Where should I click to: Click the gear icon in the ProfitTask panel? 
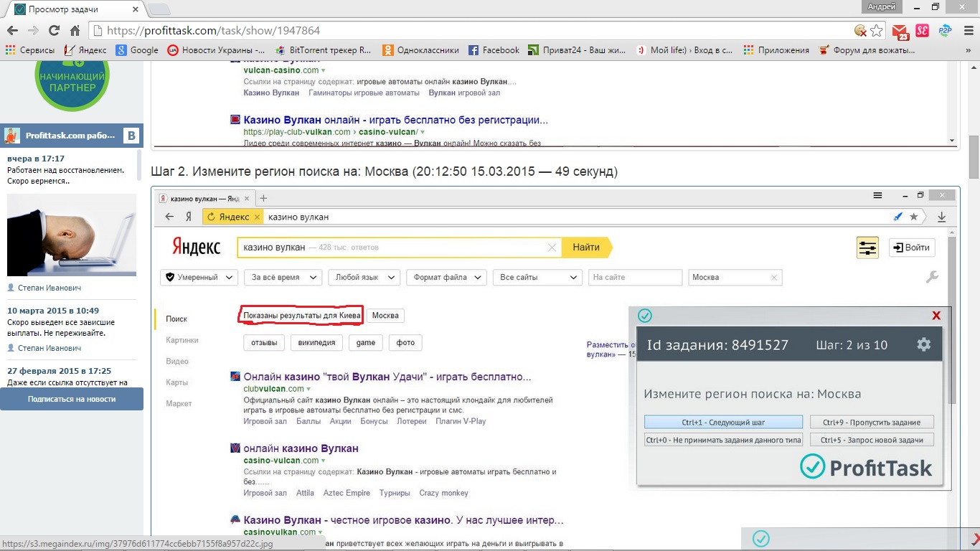923,344
